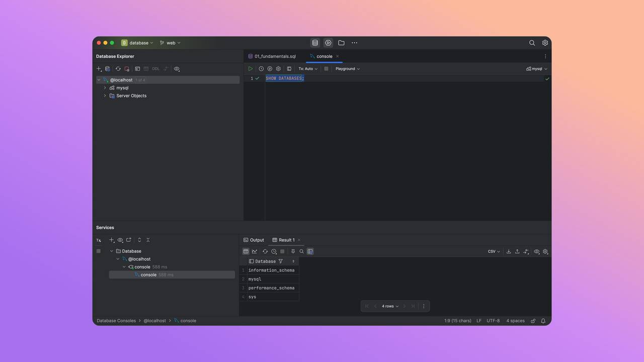The height and width of the screenshot is (362, 644).
Task: Collapse the @localhost node in Services
Action: [118, 259]
